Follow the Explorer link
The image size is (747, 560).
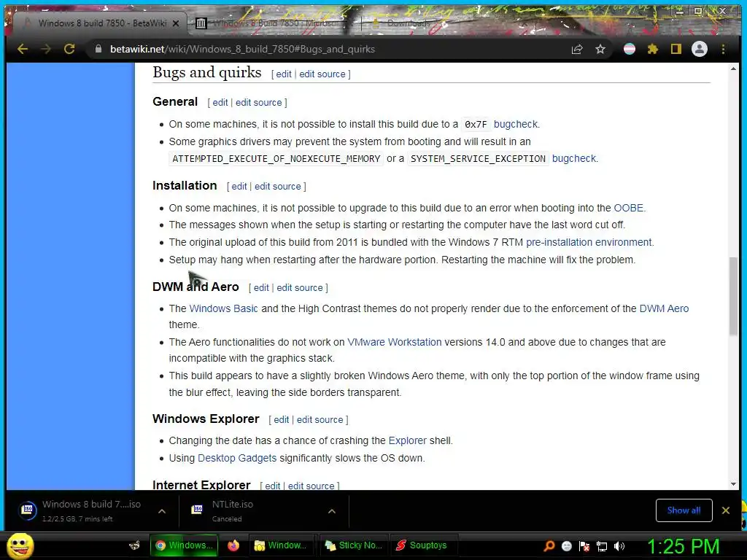click(407, 440)
